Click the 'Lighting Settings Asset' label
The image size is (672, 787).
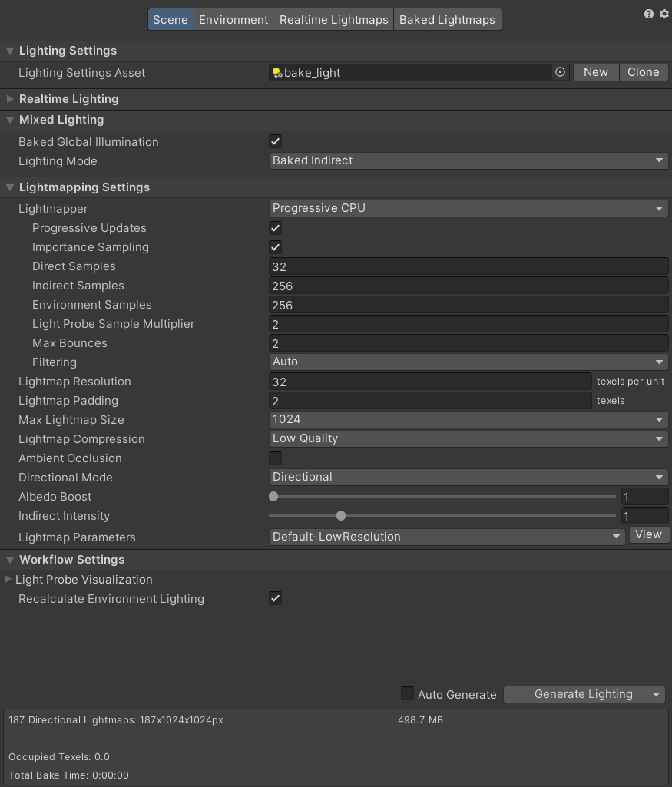pyautogui.click(x=82, y=73)
